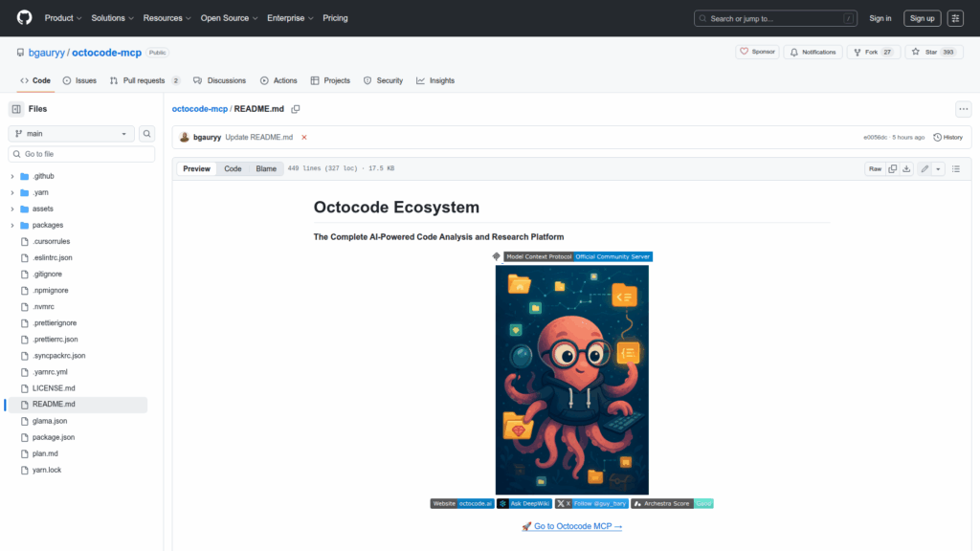980x551 pixels.
Task: Open the Enterprise menu
Action: (290, 18)
